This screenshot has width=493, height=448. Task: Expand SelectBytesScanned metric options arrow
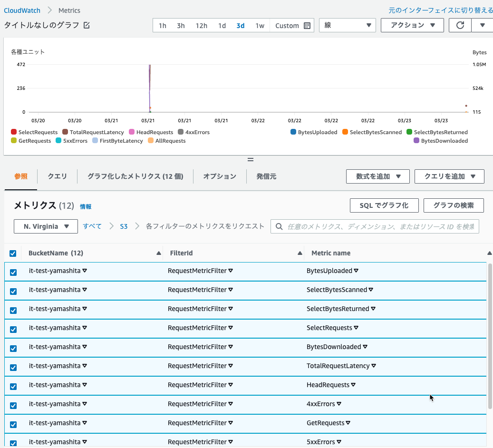point(371,290)
